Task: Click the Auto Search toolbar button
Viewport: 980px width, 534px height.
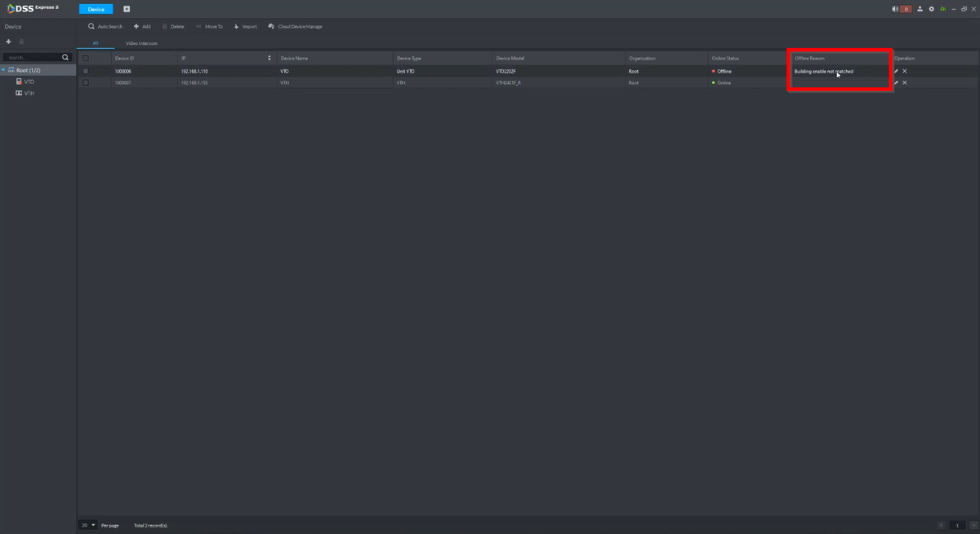Action: coord(105,26)
